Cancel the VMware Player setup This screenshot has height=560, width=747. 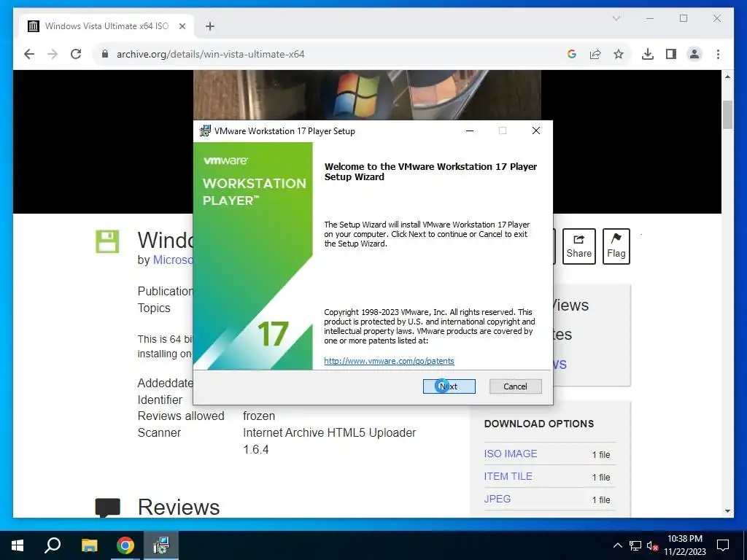(516, 386)
